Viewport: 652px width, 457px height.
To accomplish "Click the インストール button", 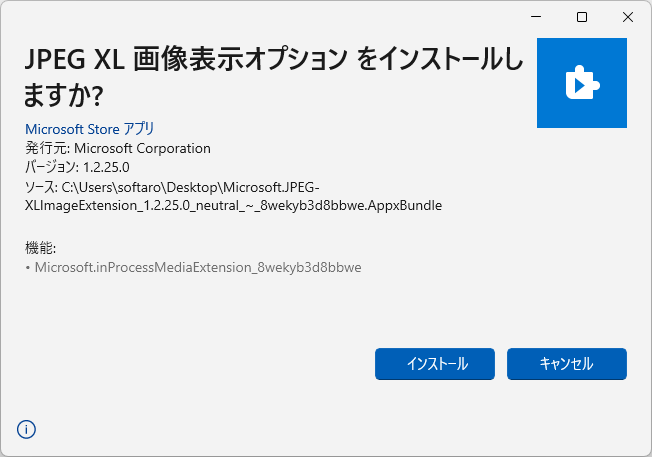I will 435,364.
